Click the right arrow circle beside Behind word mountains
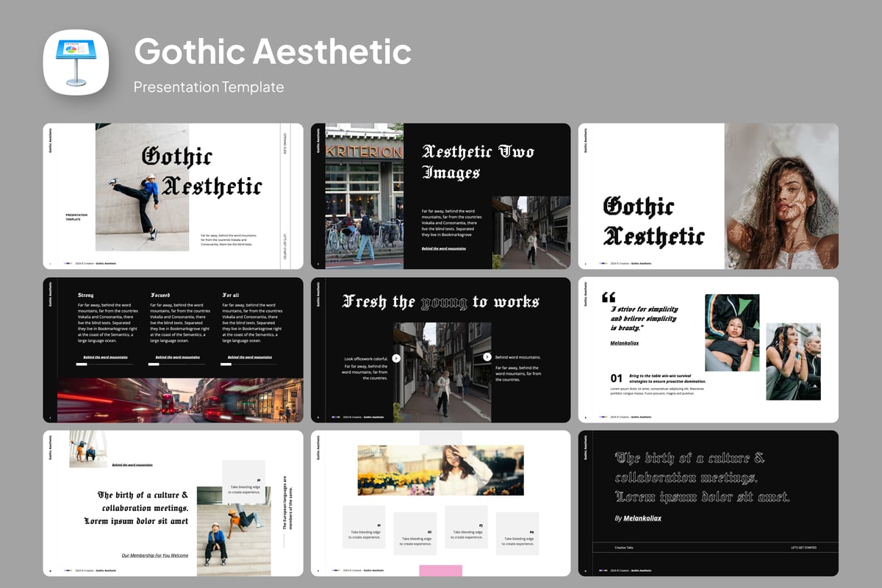The height and width of the screenshot is (588, 882). pyautogui.click(x=487, y=357)
